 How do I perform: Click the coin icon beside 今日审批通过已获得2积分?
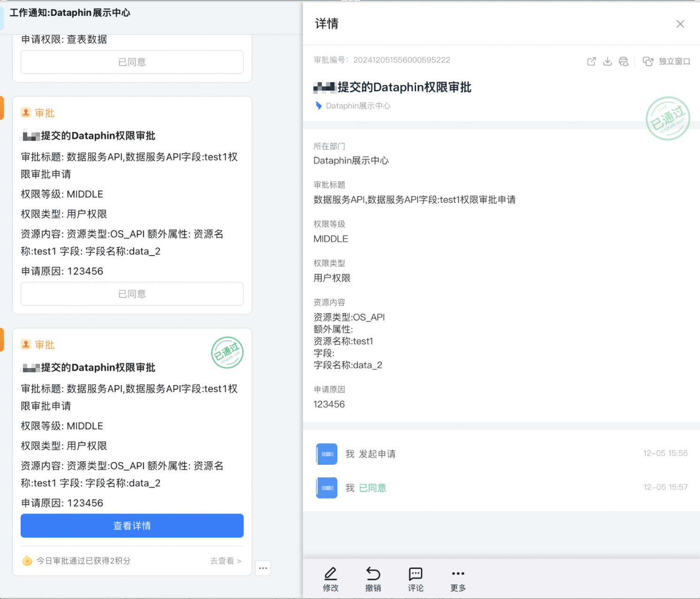click(x=27, y=561)
